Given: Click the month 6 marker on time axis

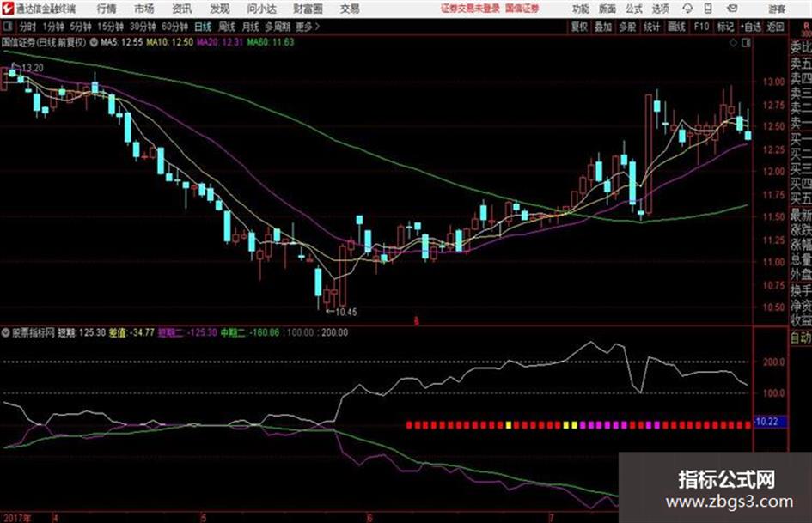Looking at the screenshot, I should click(x=369, y=518).
